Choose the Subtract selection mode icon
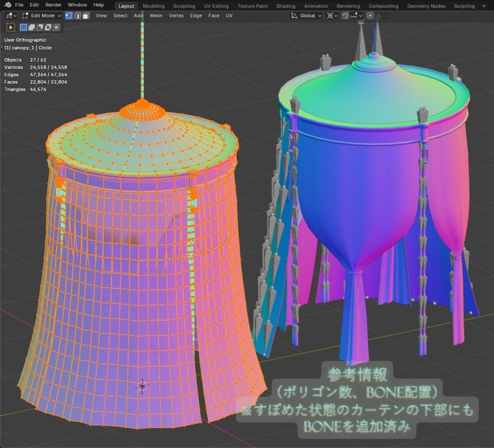Image resolution: width=494 pixels, height=448 pixels. click(40, 27)
